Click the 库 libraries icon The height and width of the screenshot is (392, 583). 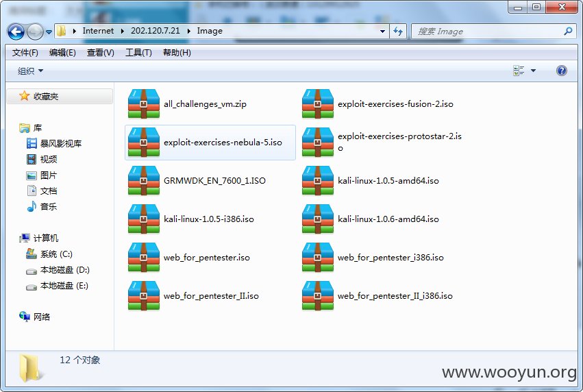[x=25, y=128]
